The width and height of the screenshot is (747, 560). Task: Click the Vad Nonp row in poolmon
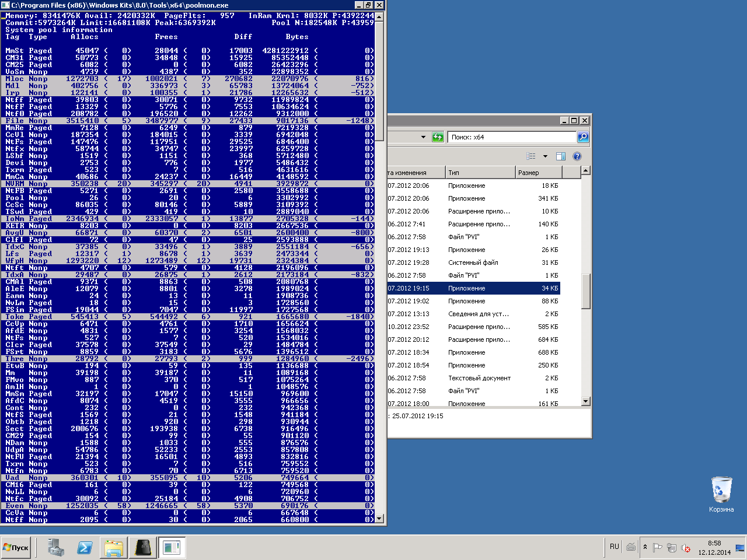tap(188, 478)
